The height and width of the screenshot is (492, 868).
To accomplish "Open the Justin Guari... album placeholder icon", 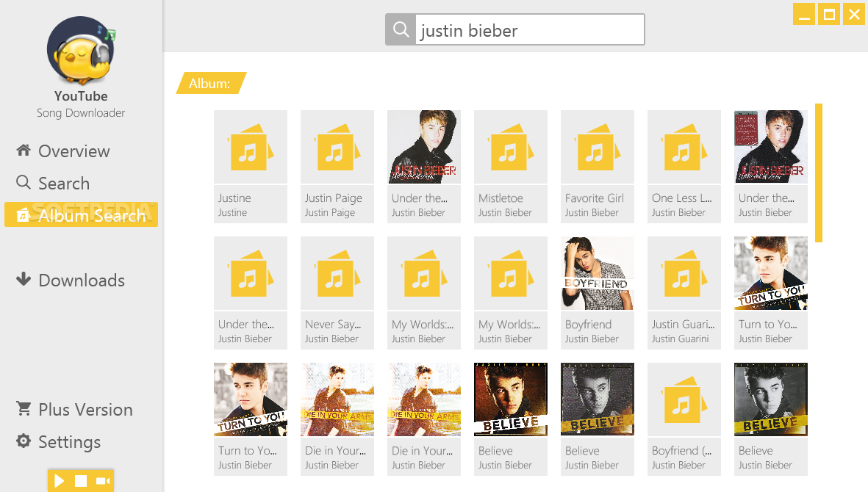I will coord(684,273).
